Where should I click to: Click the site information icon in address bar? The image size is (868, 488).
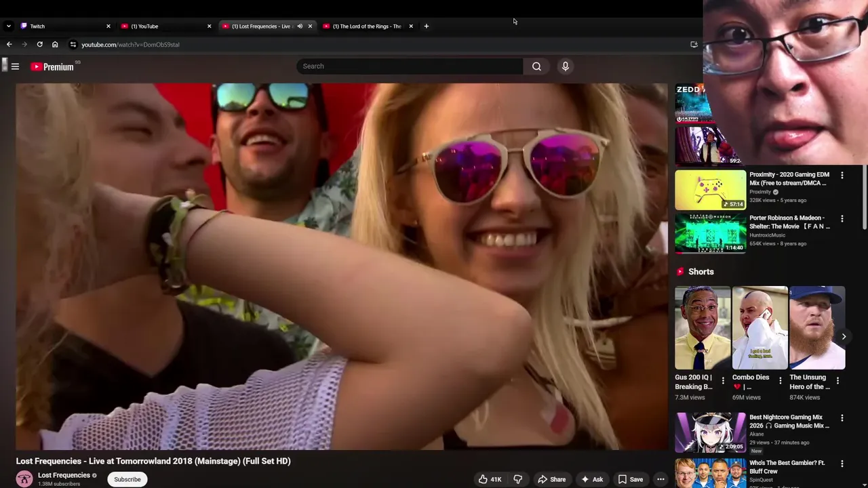point(73,45)
